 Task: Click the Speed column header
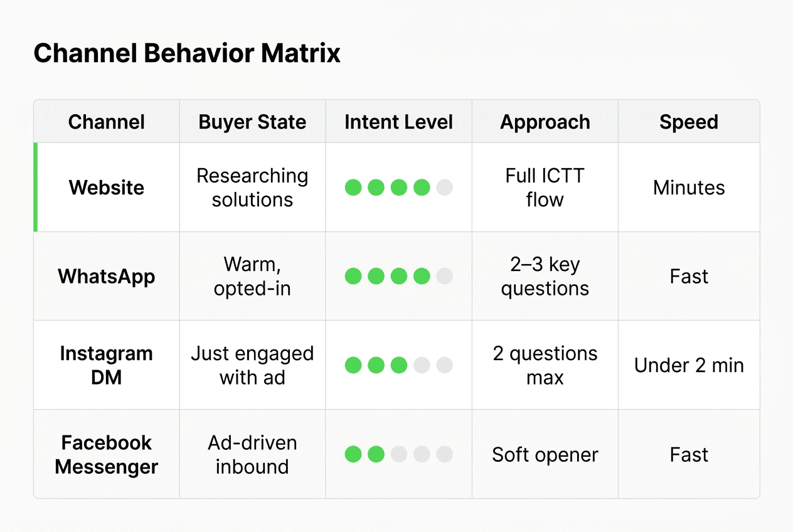(689, 122)
